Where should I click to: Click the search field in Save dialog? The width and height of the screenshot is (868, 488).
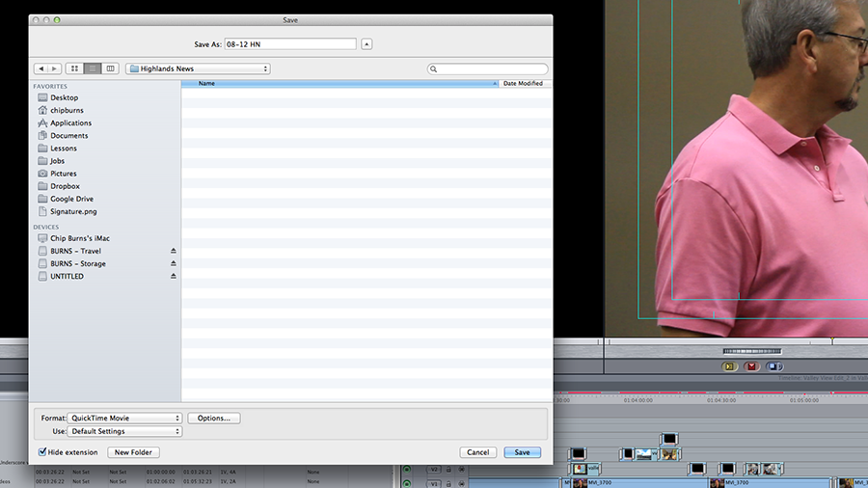point(488,69)
